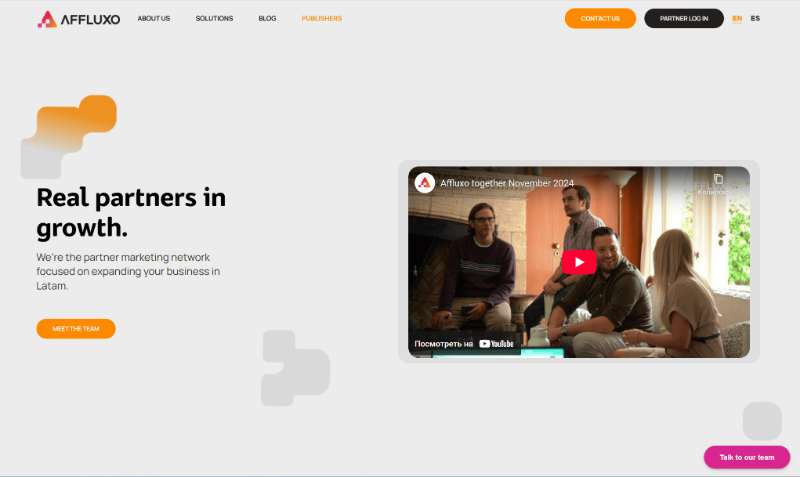Open the Solutions menu item
Viewport: 800px width, 477px height.
214,18
